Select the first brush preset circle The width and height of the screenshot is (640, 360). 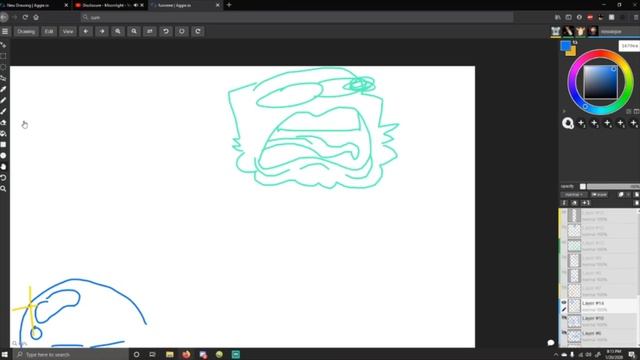point(568,123)
